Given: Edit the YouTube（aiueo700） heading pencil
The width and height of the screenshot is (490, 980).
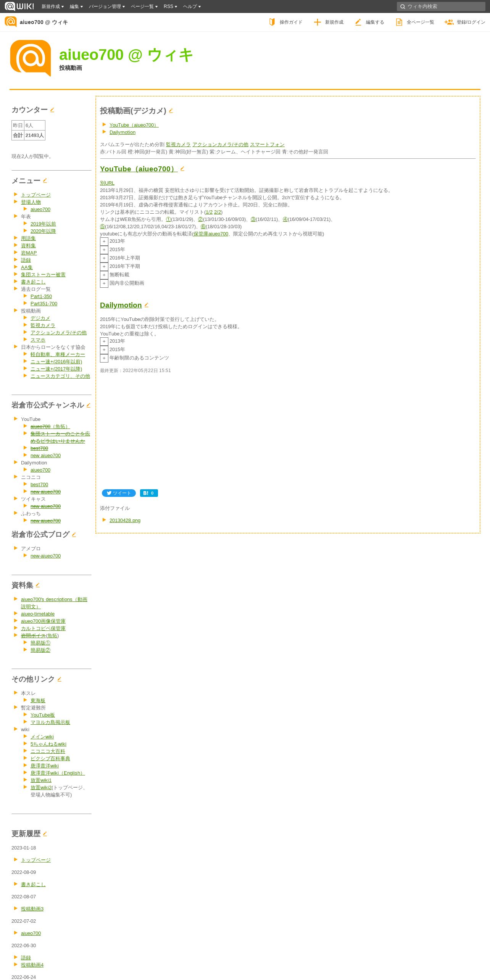Looking at the screenshot, I should click(x=182, y=169).
